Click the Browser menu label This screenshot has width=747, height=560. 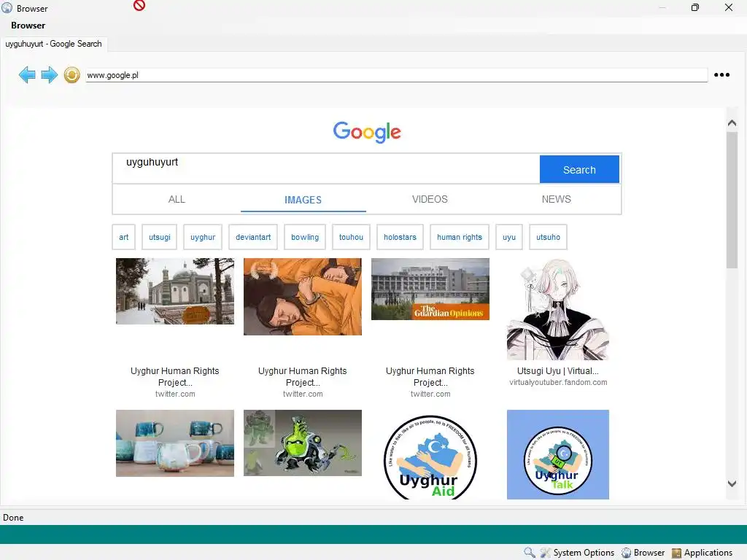[x=28, y=26]
